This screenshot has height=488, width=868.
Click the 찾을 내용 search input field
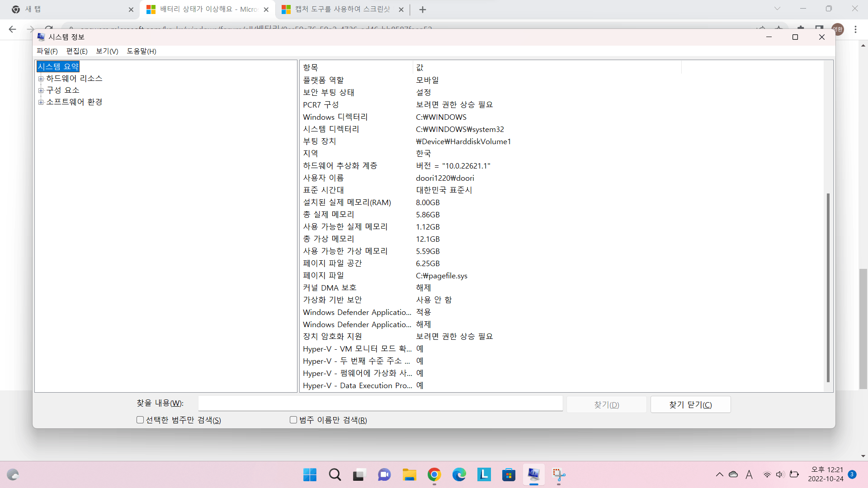tap(380, 404)
